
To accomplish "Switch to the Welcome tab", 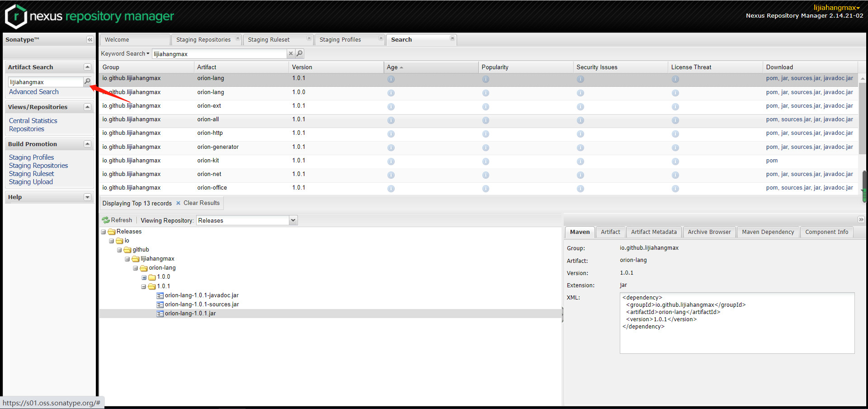I will (x=135, y=40).
